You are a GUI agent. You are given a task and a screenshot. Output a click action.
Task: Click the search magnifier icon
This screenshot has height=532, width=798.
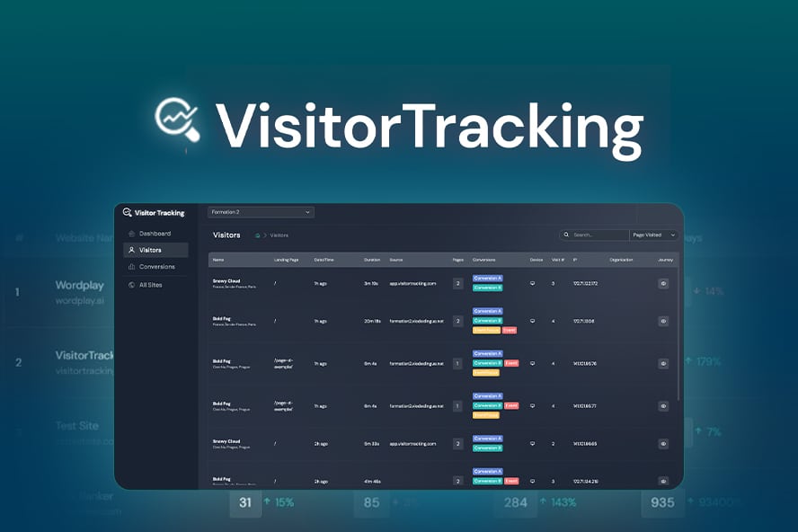(x=567, y=234)
